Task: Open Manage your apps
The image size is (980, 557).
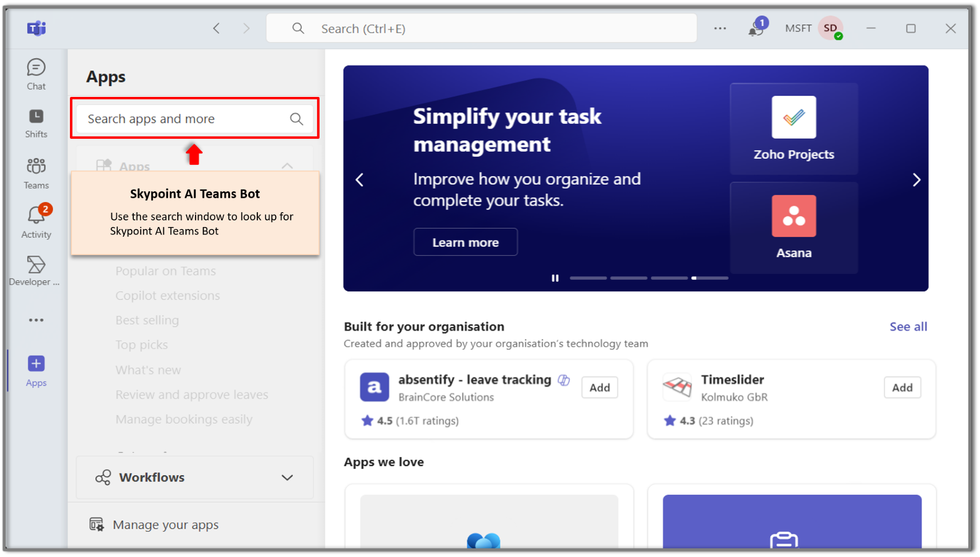Action: pos(165,524)
